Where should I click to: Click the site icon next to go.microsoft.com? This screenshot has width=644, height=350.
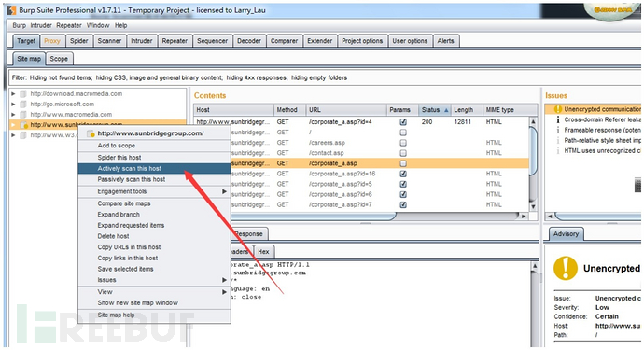[23, 105]
